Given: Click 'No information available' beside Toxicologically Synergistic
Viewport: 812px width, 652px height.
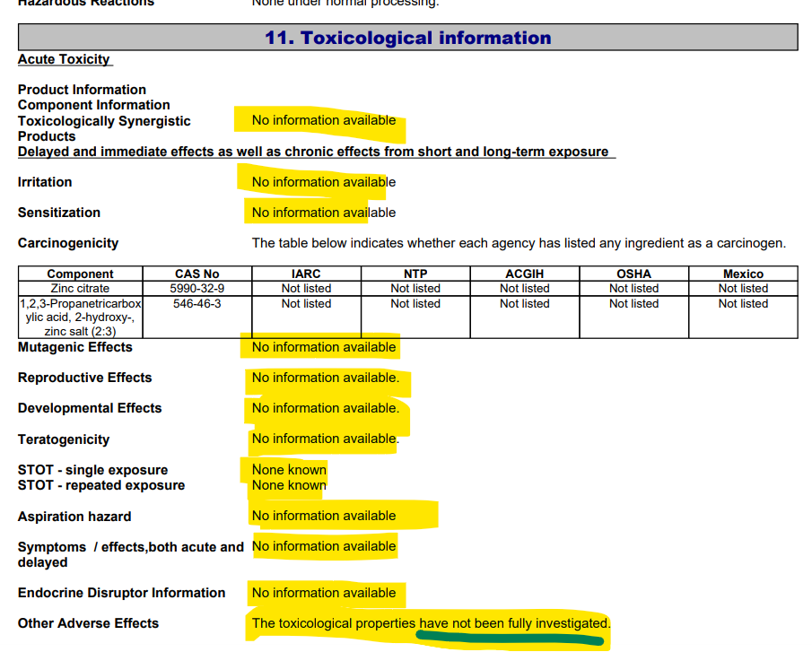Looking at the screenshot, I should click(324, 120).
